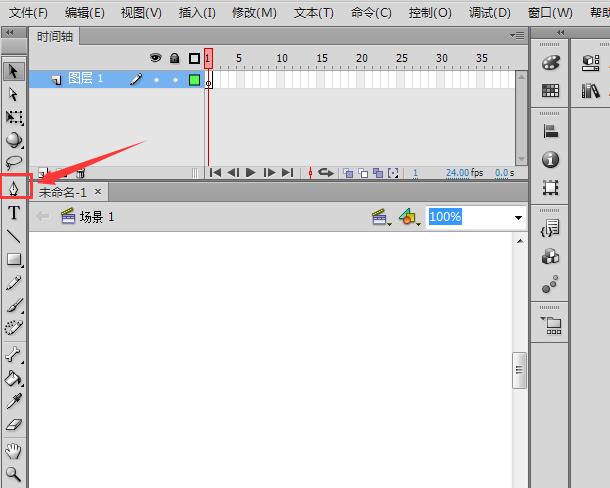Open the Properties panel icon
This screenshot has width=610, height=488.
[591, 63]
